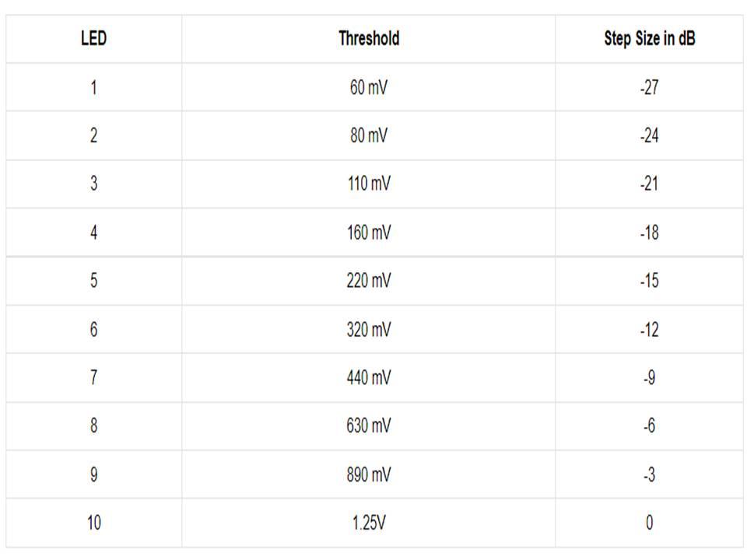747x560 pixels.
Task: Select the 80 mV threshold cell
Action: click(369, 135)
